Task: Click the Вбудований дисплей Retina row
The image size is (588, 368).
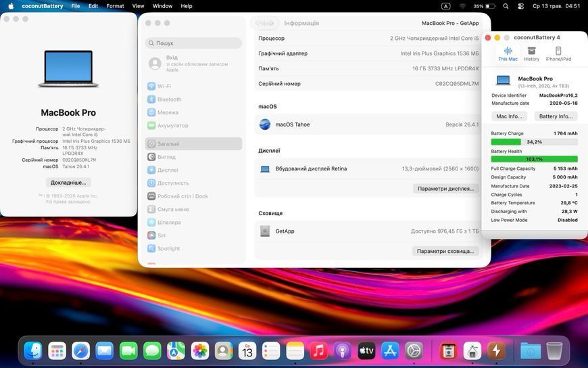Action: click(x=368, y=169)
